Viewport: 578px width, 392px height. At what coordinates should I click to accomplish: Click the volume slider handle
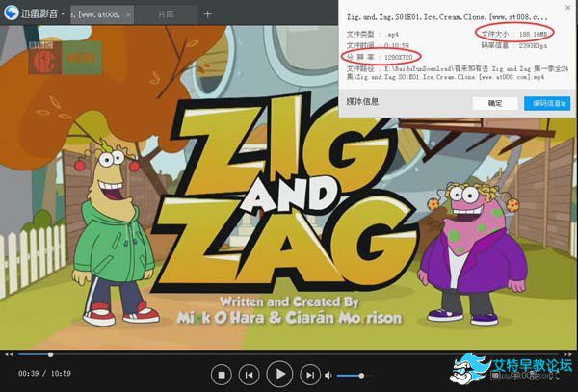pos(361,376)
